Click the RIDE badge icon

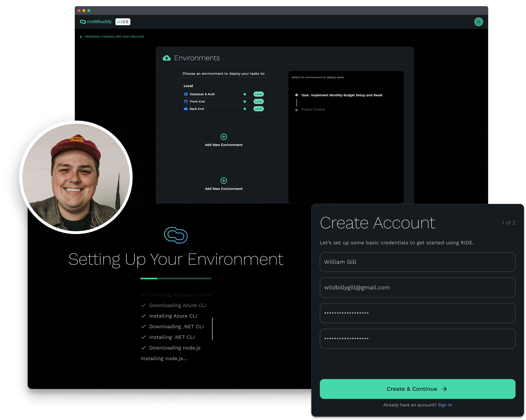point(123,22)
